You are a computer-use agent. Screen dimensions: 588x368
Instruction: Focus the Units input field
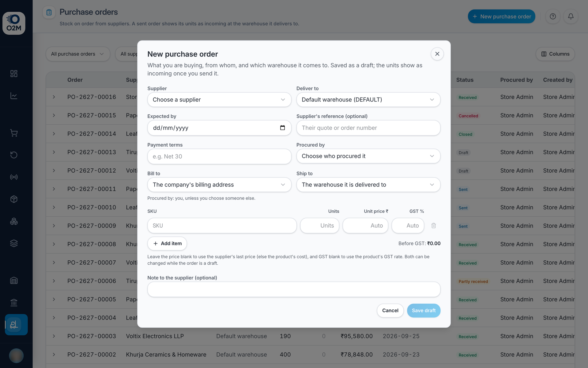[320, 226]
